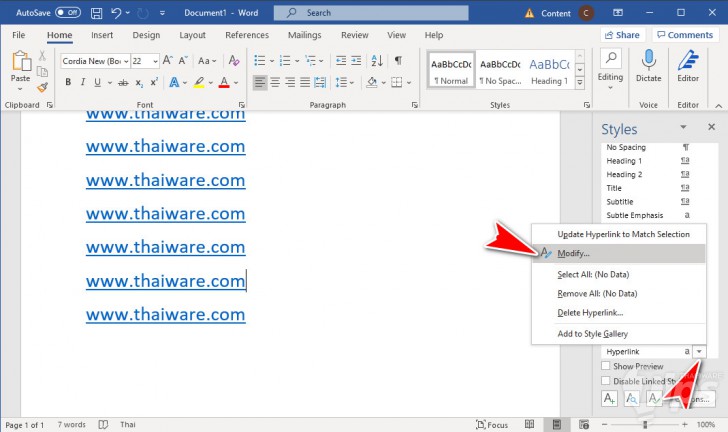Open the bullets list dropdown arrow
728x432 pixels.
(x=272, y=61)
